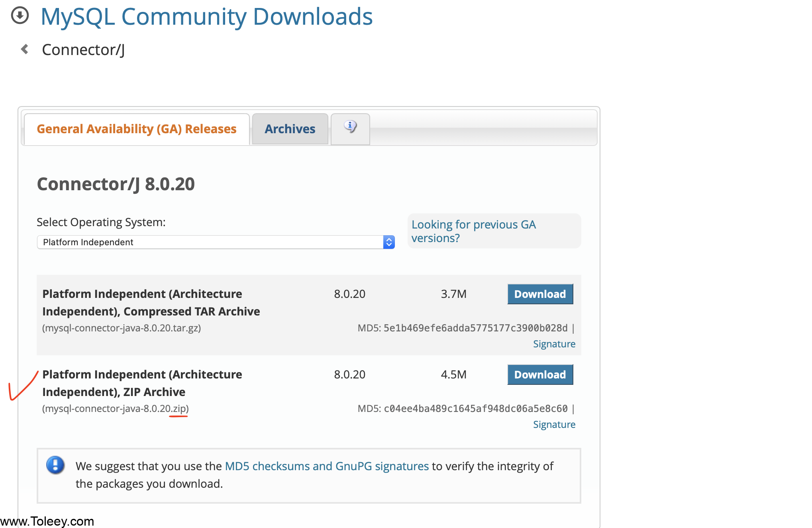Click the back chevron next to Connector/J

pyautogui.click(x=25, y=49)
